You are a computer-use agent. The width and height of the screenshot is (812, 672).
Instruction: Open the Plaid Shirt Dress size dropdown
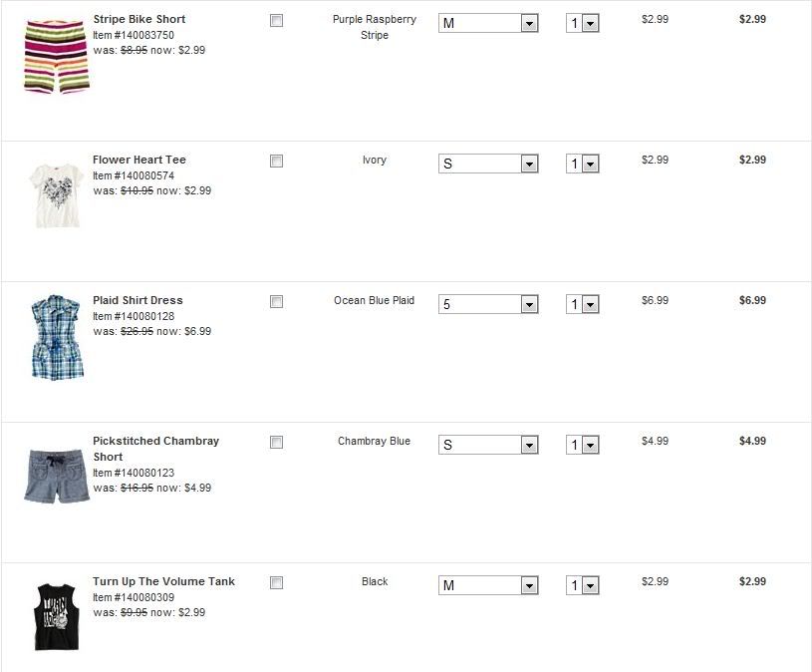488,304
